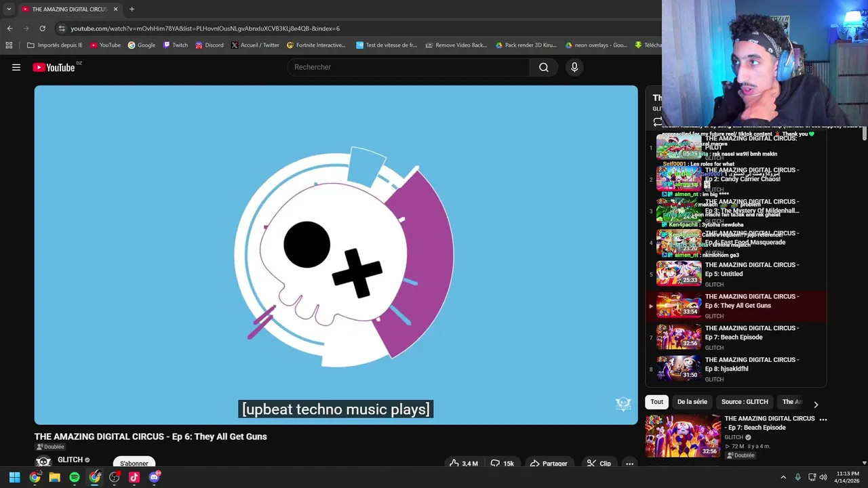Open suggested Ep 7: Beach Episode video thumbnail
The image size is (868, 488).
[x=683, y=436]
